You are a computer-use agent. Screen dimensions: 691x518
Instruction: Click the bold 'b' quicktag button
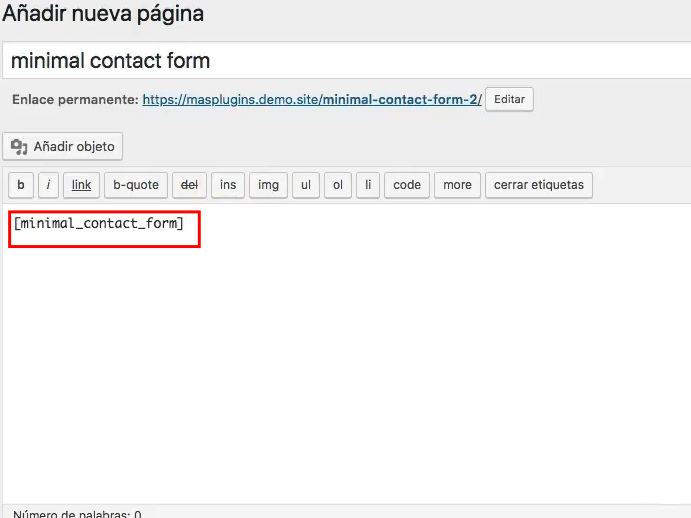click(x=21, y=185)
